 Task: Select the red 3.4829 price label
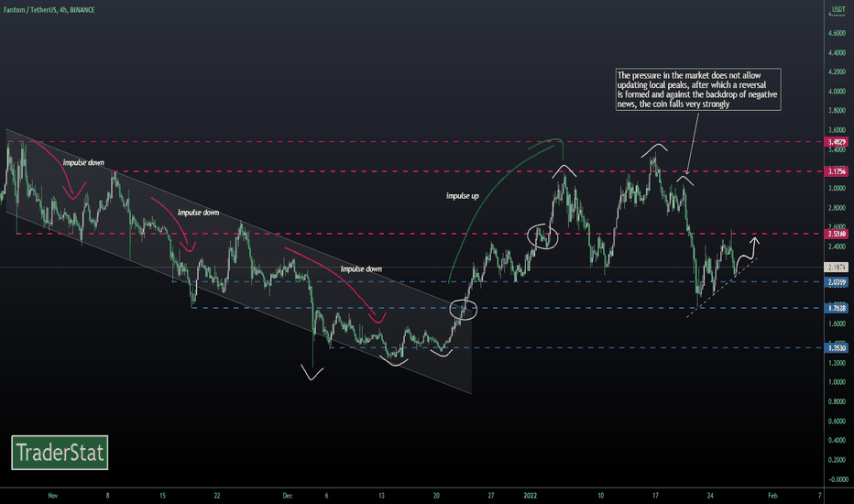[838, 142]
